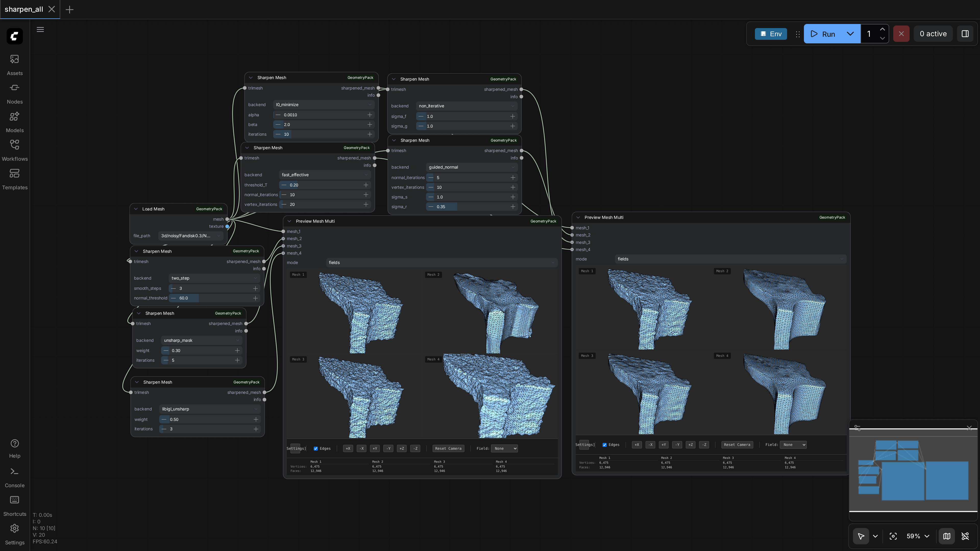Open the Models panel icon

(x=15, y=116)
